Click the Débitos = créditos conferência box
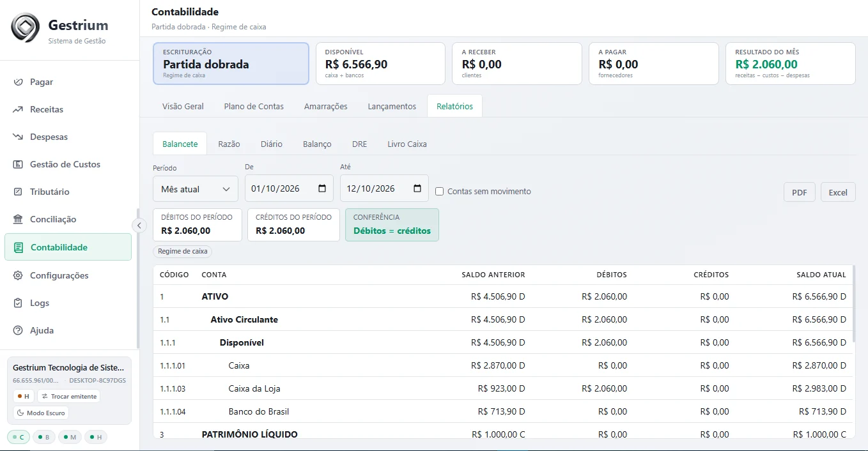 (x=392, y=225)
